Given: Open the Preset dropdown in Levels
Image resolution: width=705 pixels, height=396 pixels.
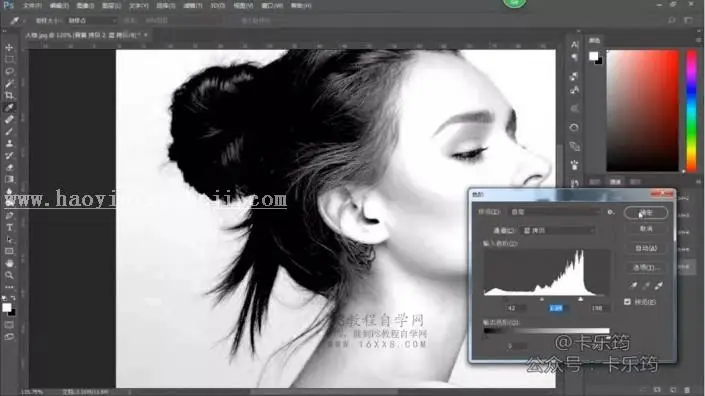Looking at the screenshot, I should 555,212.
